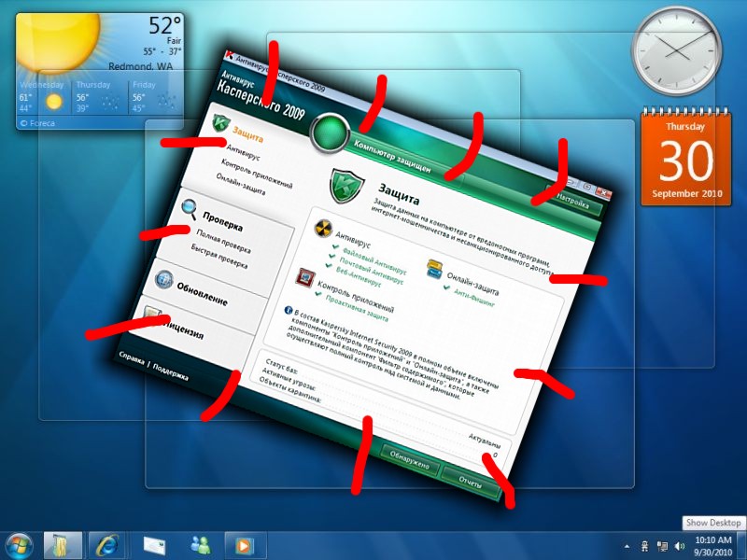Select Полная проверка in the sidebar
Viewport: 747px width, 560px height.
click(x=220, y=244)
